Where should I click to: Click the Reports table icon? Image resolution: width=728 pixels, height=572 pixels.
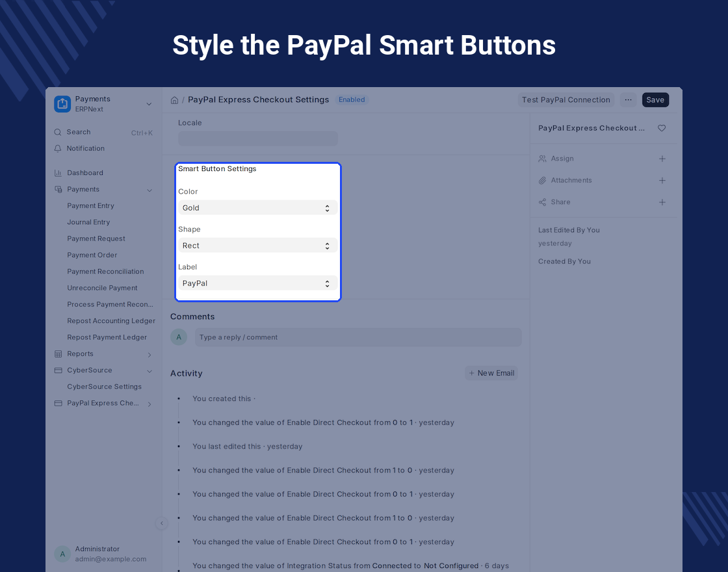[58, 354]
